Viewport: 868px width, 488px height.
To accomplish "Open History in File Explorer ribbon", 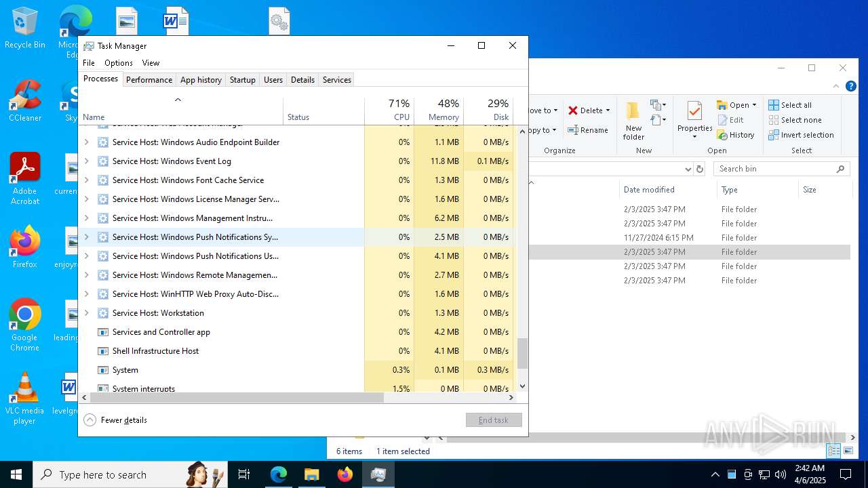I will coord(736,135).
